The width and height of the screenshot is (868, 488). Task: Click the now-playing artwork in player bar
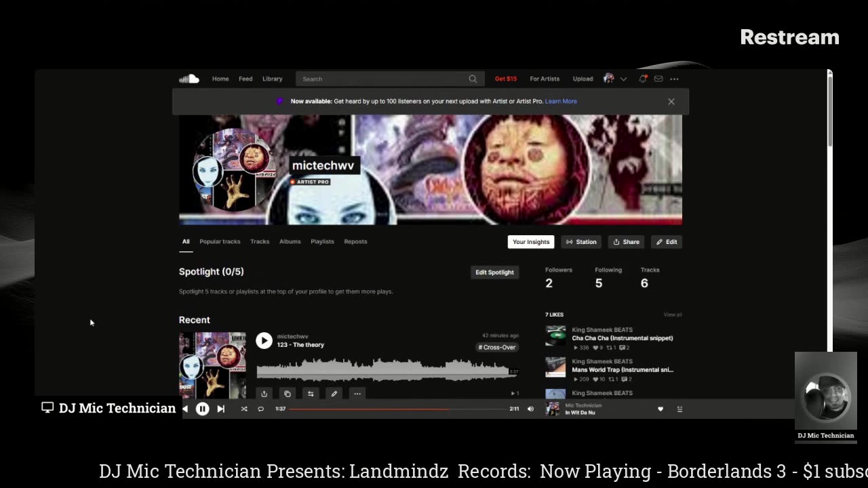click(x=553, y=409)
